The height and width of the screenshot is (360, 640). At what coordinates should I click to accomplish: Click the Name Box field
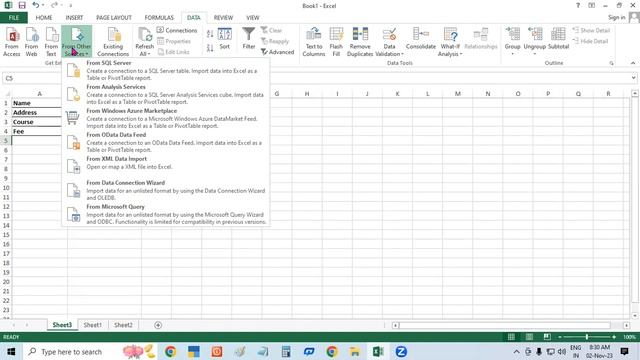(32, 78)
